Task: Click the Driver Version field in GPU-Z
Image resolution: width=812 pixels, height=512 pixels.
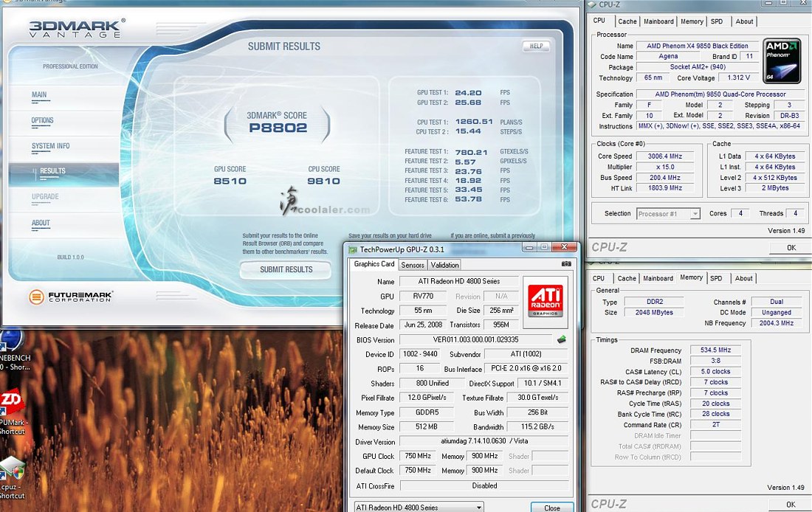Action: pyautogui.click(x=484, y=441)
